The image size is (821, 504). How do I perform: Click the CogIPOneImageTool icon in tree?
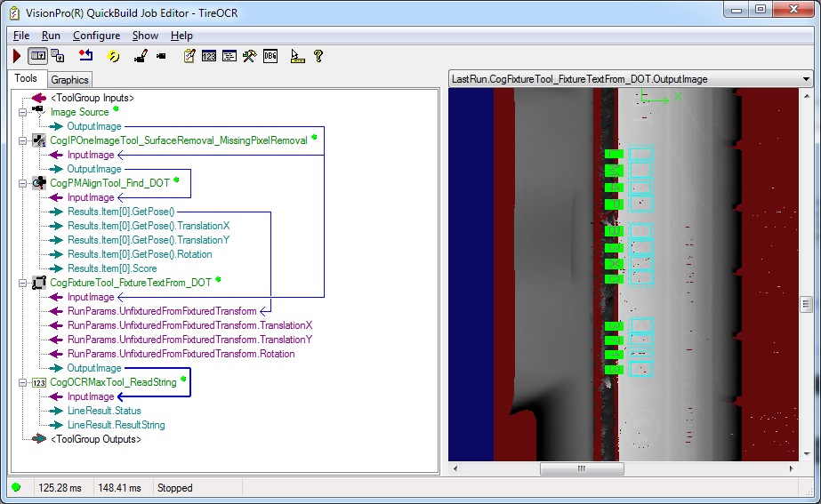tap(39, 140)
